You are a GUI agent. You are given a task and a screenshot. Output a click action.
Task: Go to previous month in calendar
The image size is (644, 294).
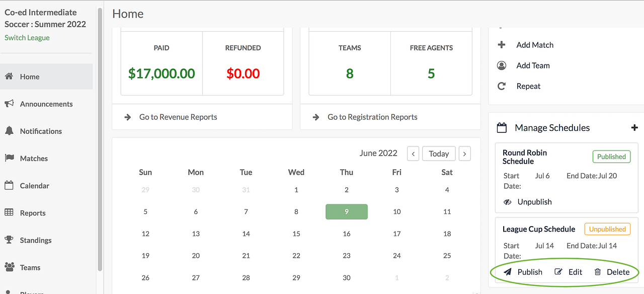[413, 154]
